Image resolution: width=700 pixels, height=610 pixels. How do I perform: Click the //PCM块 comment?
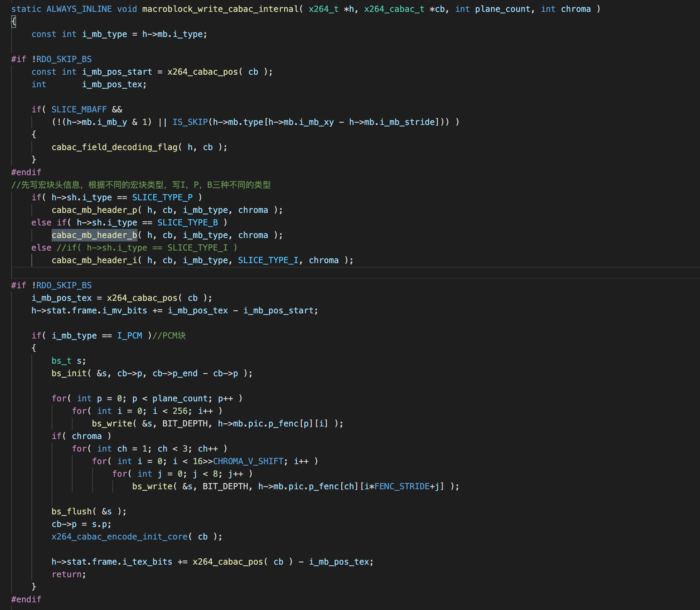coord(169,336)
